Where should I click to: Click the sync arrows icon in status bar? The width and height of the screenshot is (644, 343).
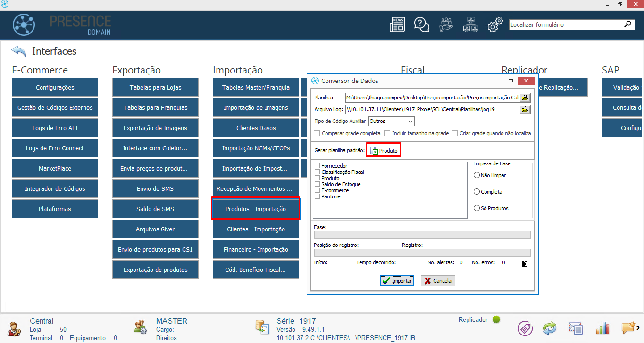550,328
